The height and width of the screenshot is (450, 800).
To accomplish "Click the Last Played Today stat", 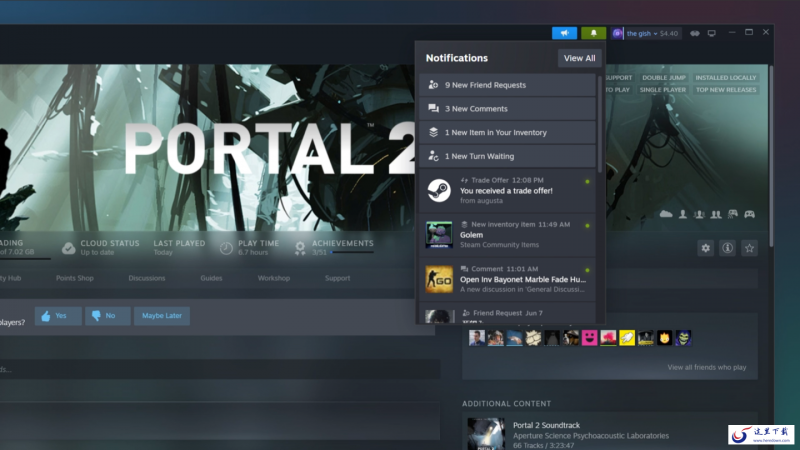I will [x=179, y=247].
